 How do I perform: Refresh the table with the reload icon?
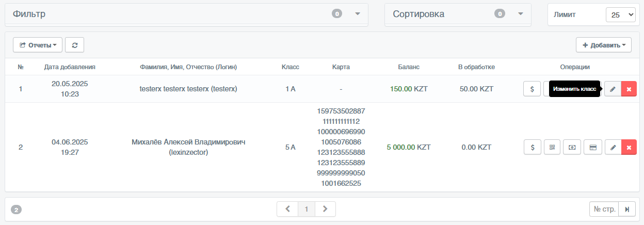tap(75, 45)
